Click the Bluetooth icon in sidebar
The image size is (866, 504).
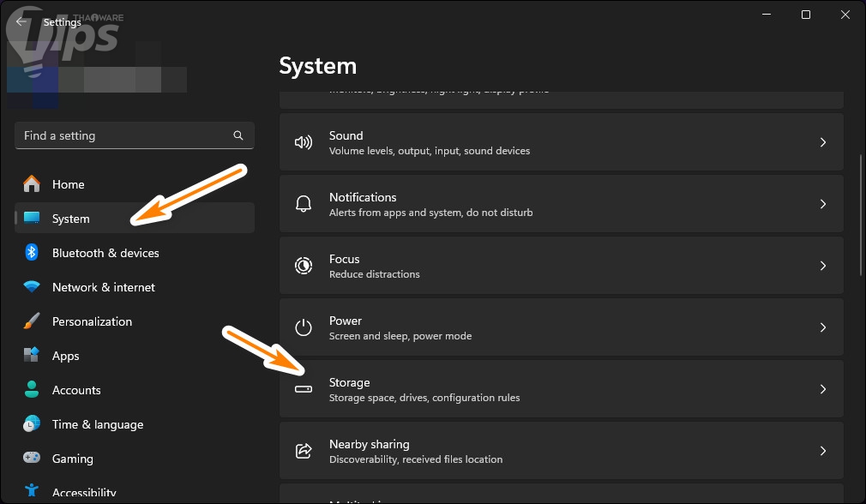click(32, 253)
